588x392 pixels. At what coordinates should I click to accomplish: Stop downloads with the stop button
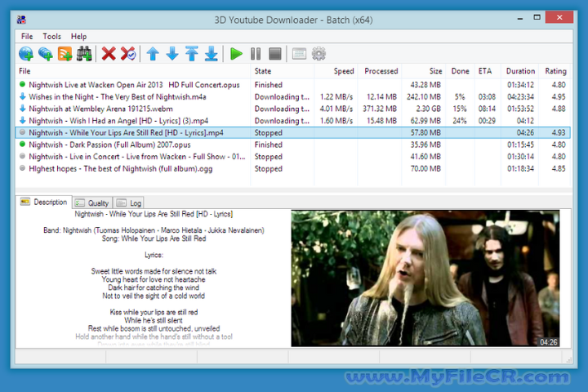coord(275,54)
